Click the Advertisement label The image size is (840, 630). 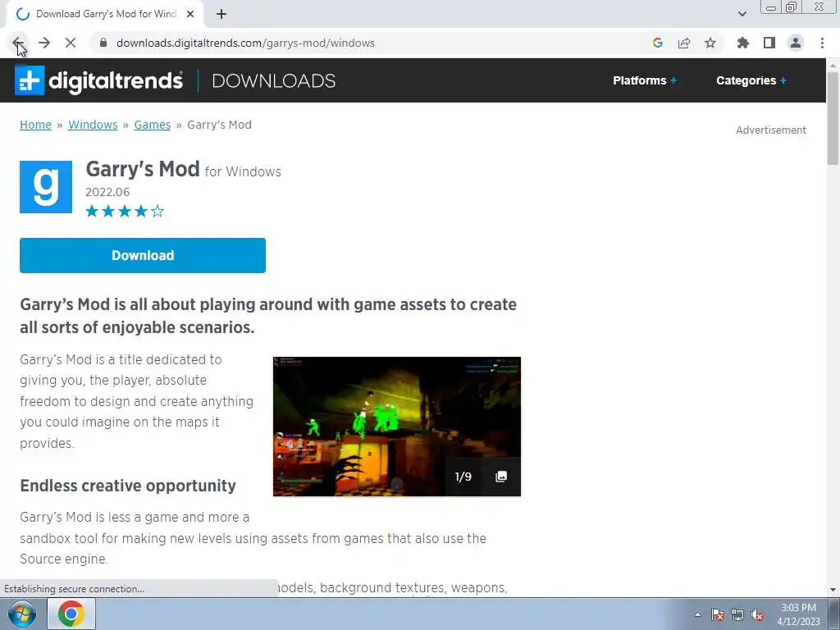click(771, 130)
